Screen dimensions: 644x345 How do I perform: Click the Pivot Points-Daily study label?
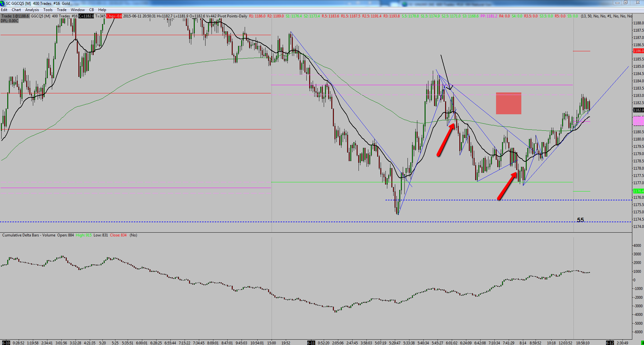click(x=232, y=16)
